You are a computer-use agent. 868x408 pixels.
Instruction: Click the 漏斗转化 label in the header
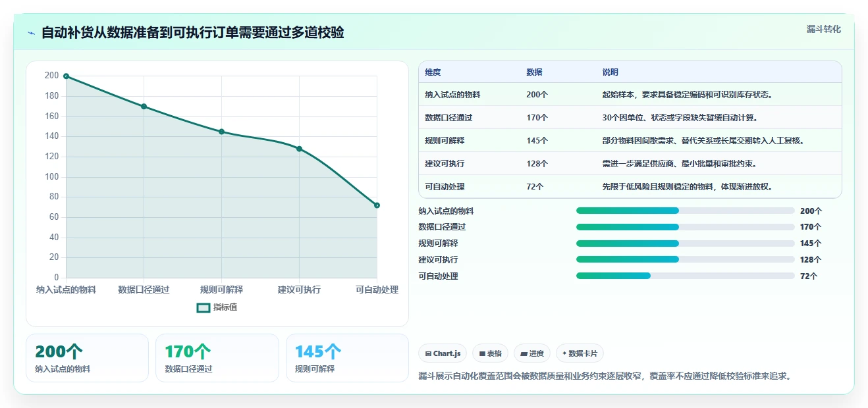pos(823,30)
